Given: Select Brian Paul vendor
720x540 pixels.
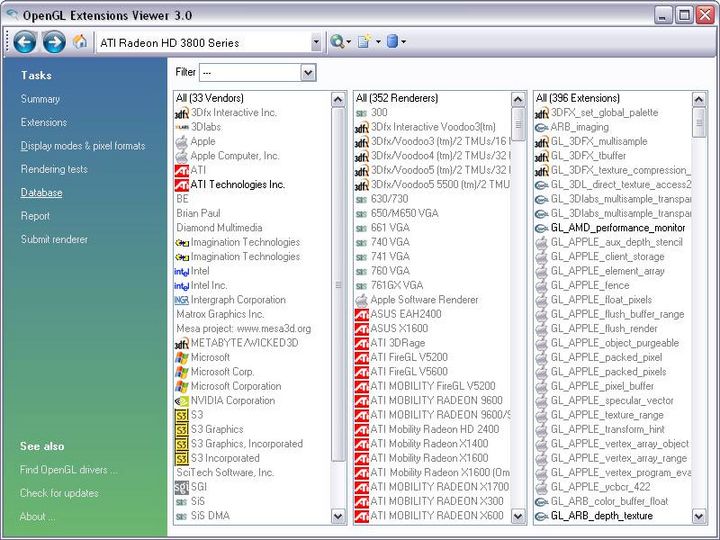Looking at the screenshot, I should point(198,214).
